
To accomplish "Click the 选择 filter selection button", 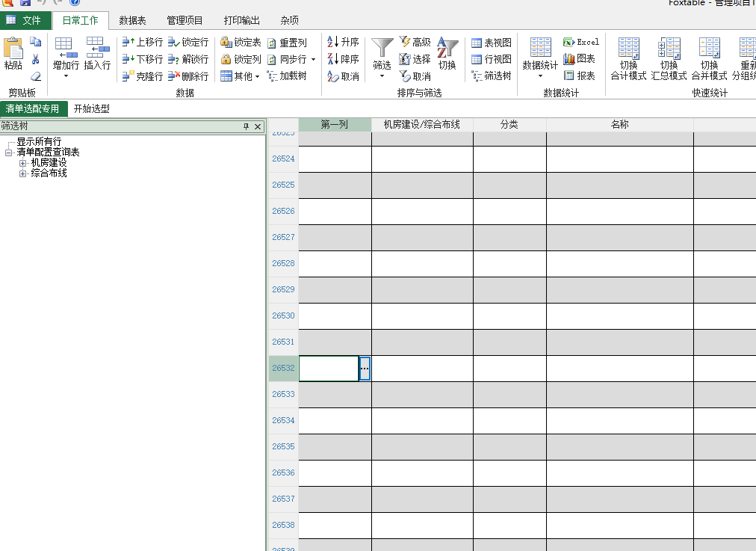I will [415, 59].
